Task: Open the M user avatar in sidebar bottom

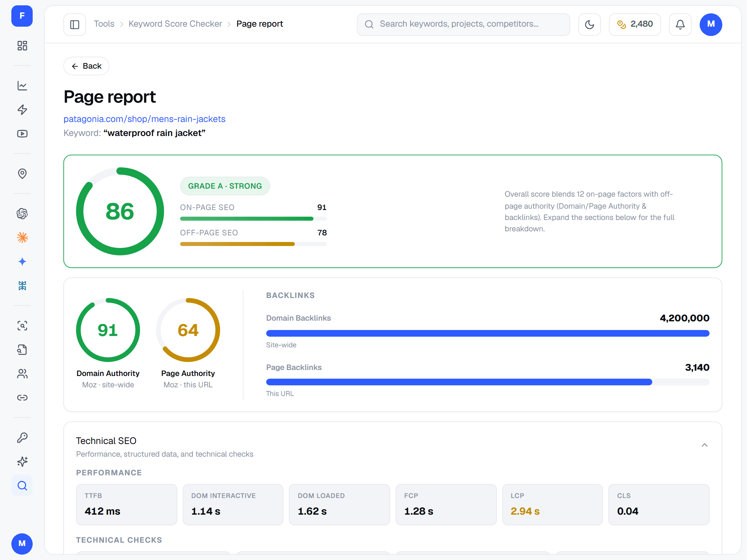Action: click(22, 543)
